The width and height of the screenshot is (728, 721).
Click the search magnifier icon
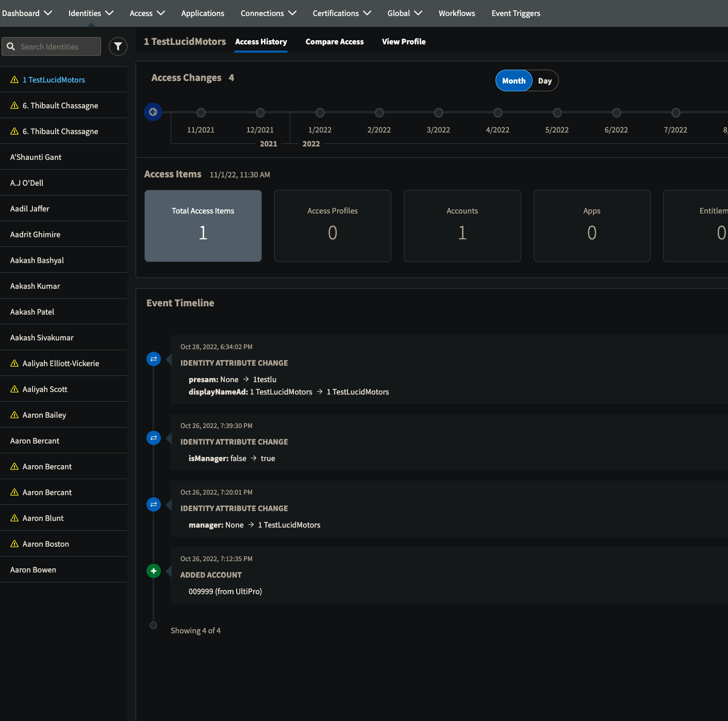pos(11,46)
